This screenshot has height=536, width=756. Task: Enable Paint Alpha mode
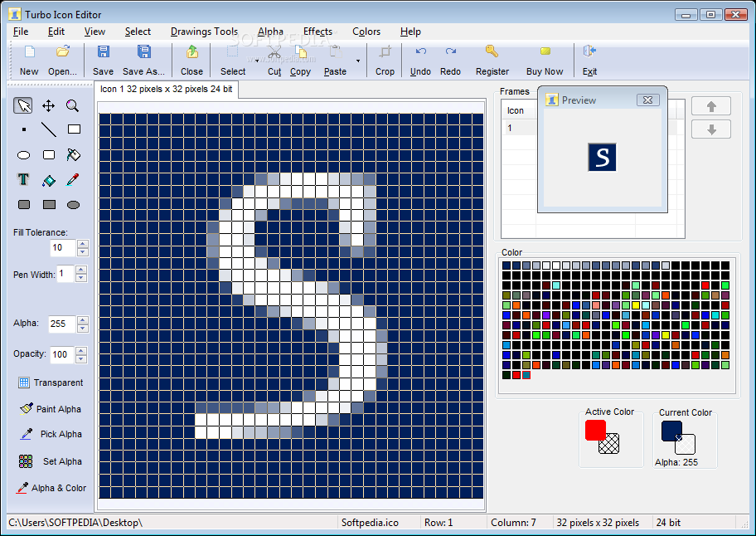click(x=51, y=408)
